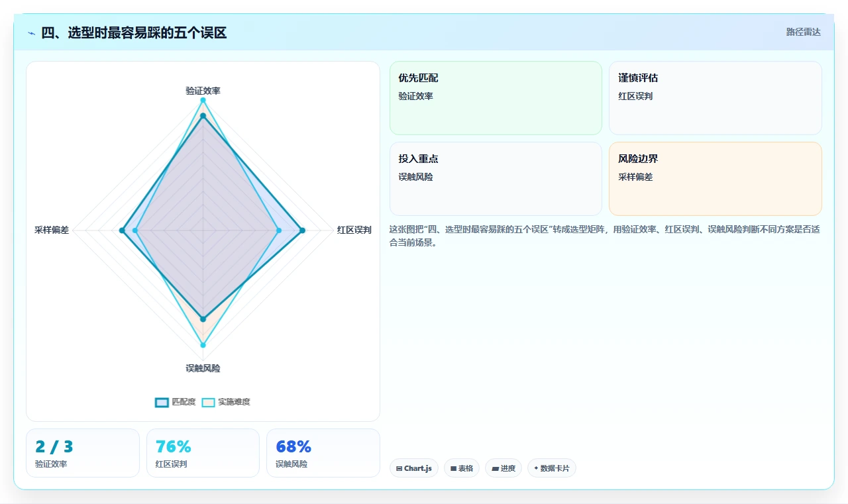Select the Chart.js chip text
The height and width of the screenshot is (504, 848).
pos(417,468)
